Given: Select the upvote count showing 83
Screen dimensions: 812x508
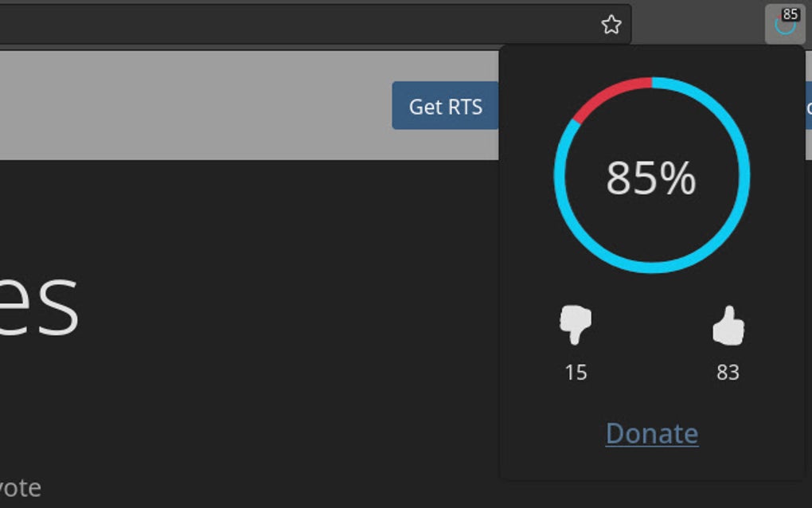Looking at the screenshot, I should click(728, 372).
